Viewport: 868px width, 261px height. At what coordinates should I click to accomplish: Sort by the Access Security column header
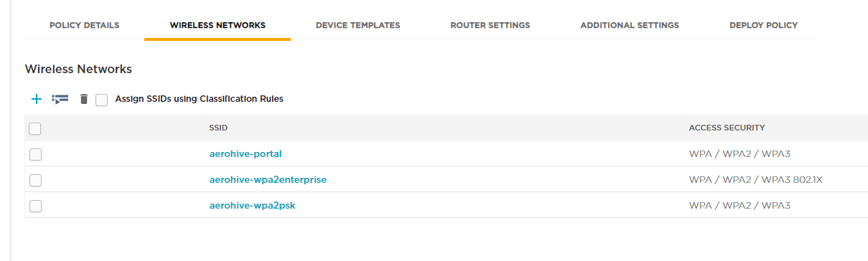727,128
